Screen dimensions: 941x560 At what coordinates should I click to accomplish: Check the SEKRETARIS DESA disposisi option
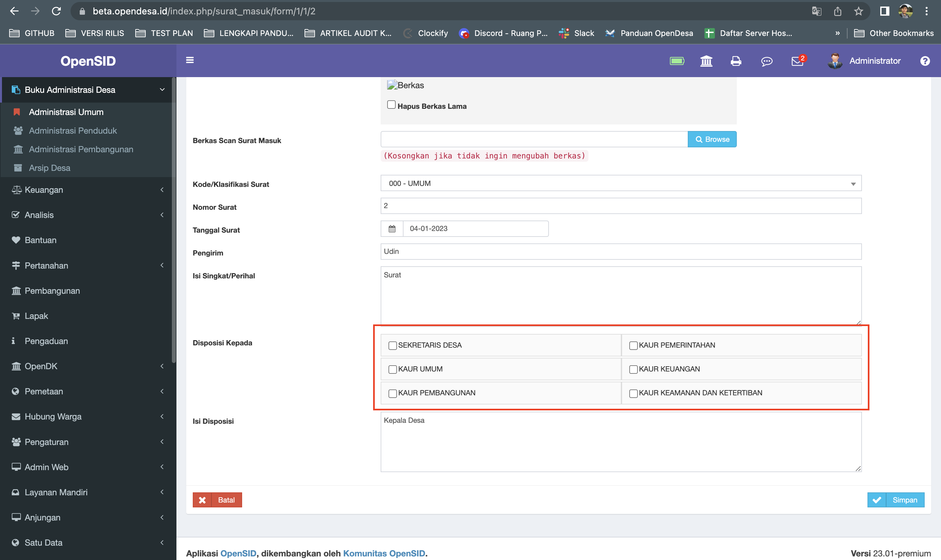pos(393,345)
